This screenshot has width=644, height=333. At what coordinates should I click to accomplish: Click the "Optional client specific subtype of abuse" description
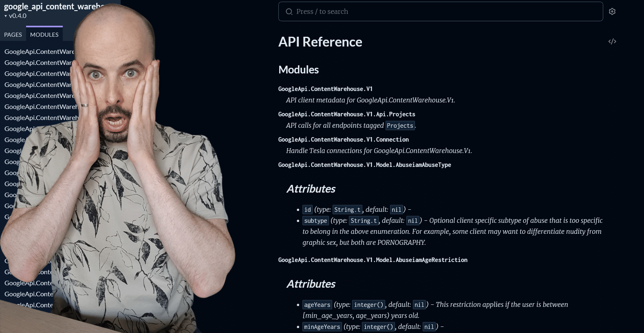coord(452,231)
